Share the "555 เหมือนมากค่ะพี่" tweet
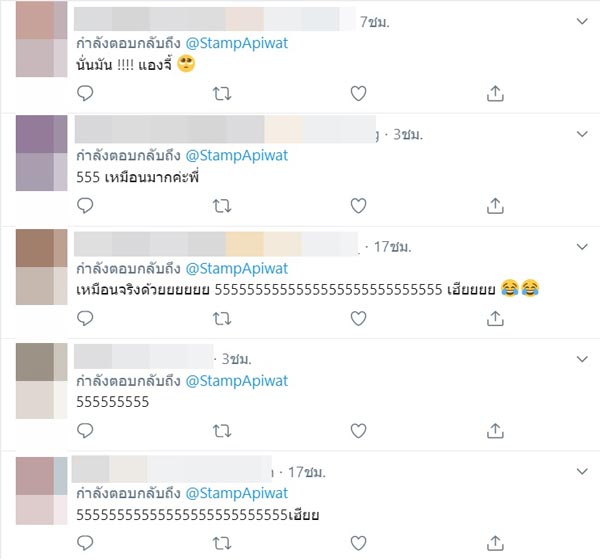 pyautogui.click(x=495, y=206)
